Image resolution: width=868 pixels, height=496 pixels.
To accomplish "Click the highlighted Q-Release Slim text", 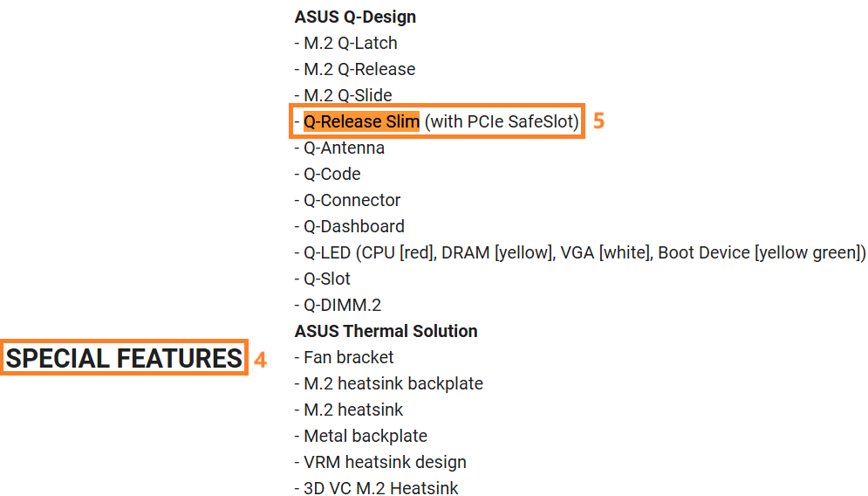I will (x=361, y=121).
